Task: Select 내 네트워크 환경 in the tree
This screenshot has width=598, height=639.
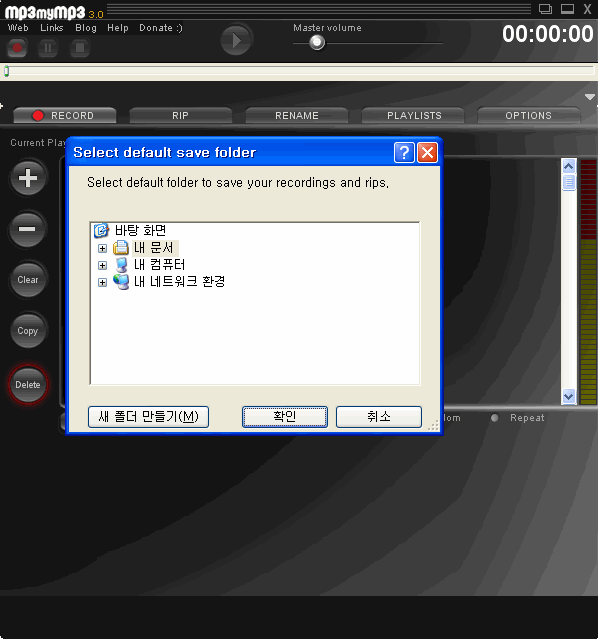Action: pos(179,282)
